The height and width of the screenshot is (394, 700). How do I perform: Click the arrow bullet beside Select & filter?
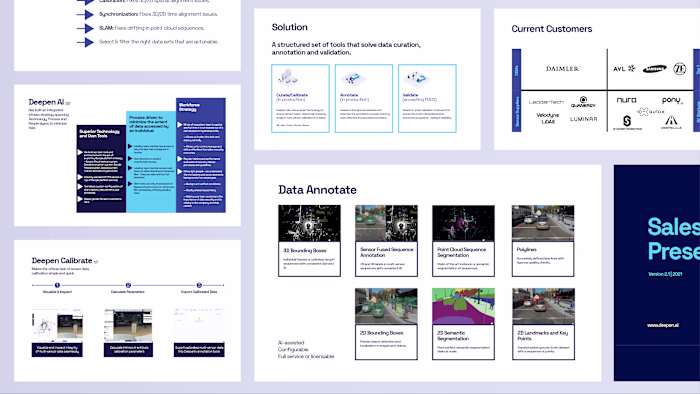(85, 42)
